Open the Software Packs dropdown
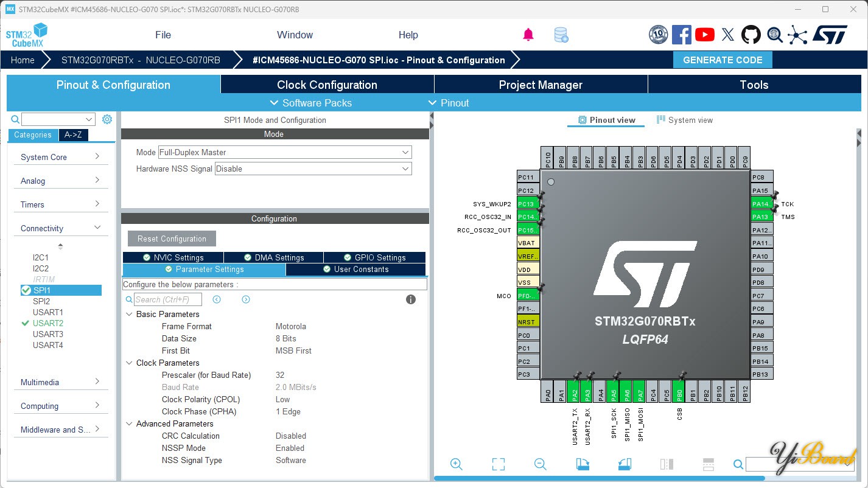Viewport: 868px width, 488px height. click(310, 103)
